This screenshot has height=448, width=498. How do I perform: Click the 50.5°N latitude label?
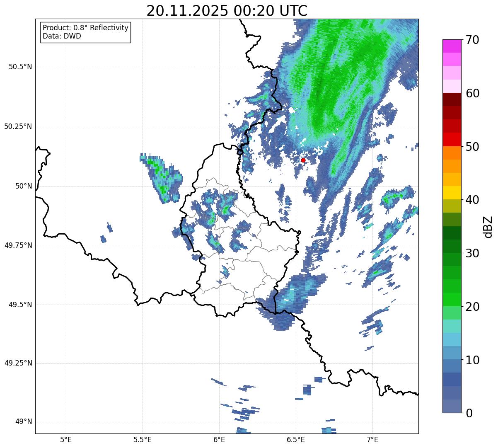tap(20, 67)
